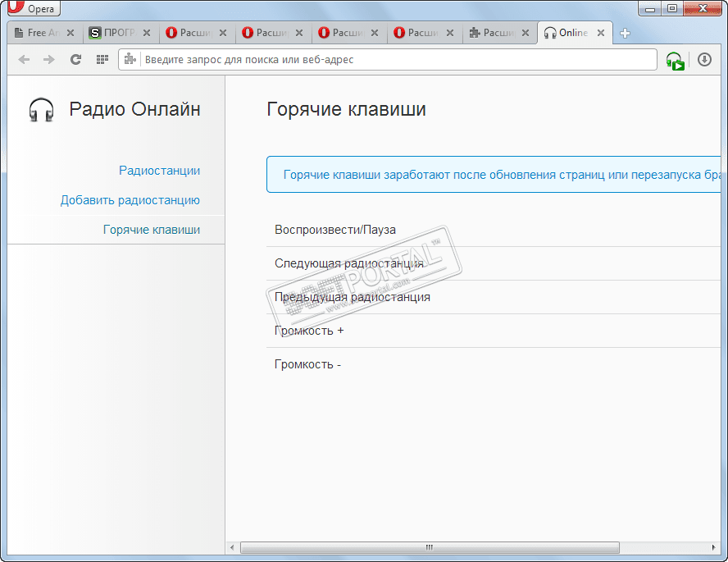This screenshot has width=728, height=562.
Task: Go back using the browser back arrow
Action: click(x=24, y=59)
